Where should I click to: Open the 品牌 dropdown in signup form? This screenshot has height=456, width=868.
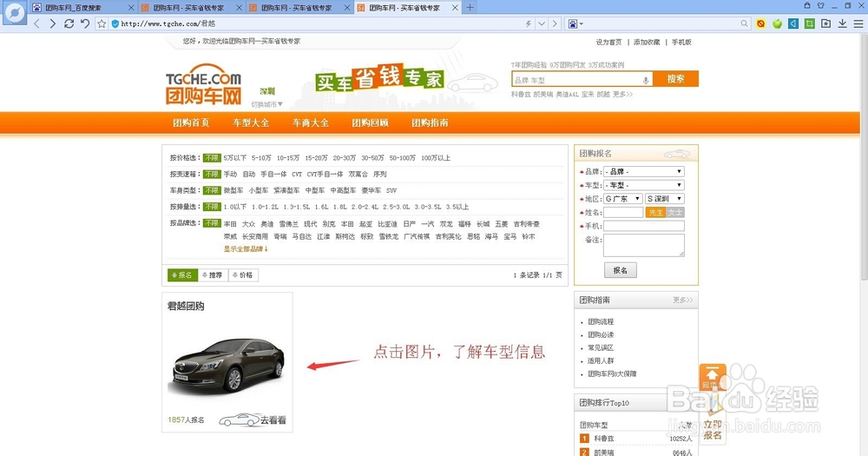644,171
